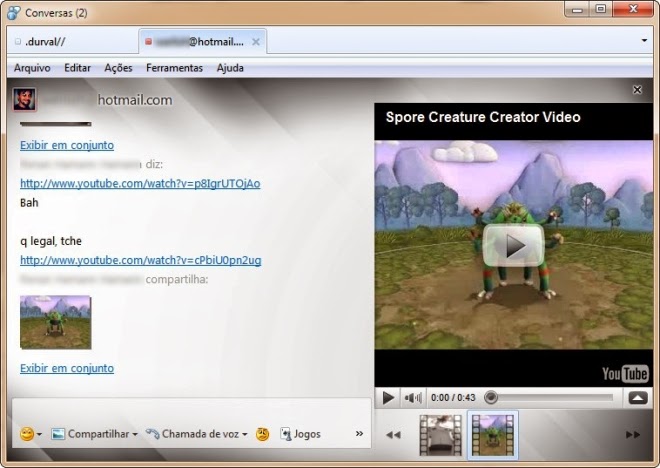Click the red busy status icon on tab
The height and width of the screenshot is (468, 660).
click(x=148, y=42)
